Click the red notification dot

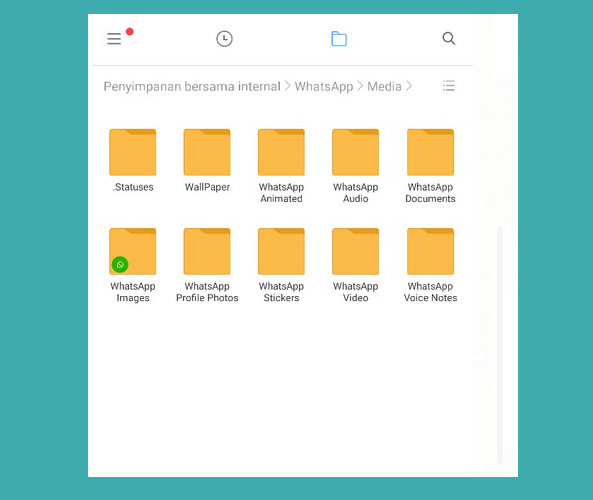tap(130, 31)
